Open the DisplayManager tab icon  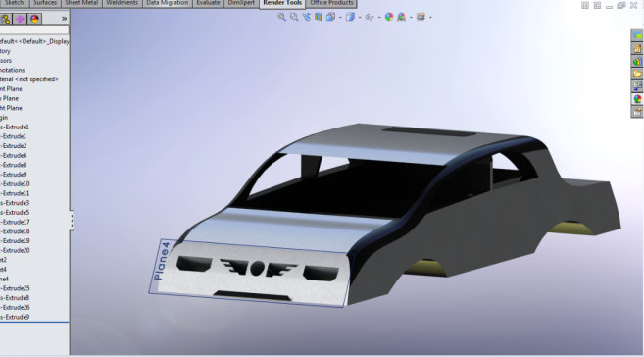[x=35, y=19]
